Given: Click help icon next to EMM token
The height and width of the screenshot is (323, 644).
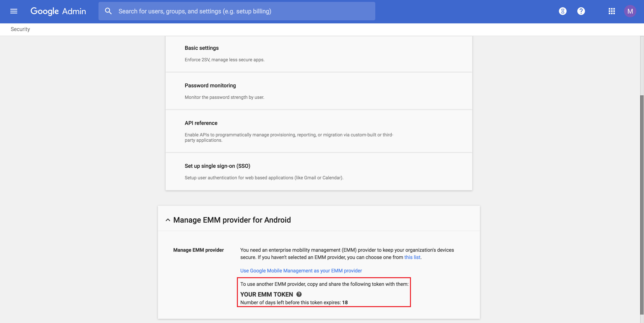Looking at the screenshot, I should 299,294.
